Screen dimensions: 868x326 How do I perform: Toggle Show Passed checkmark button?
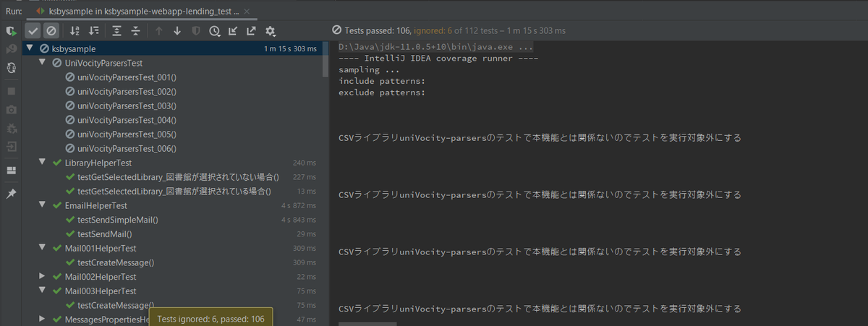click(x=33, y=30)
